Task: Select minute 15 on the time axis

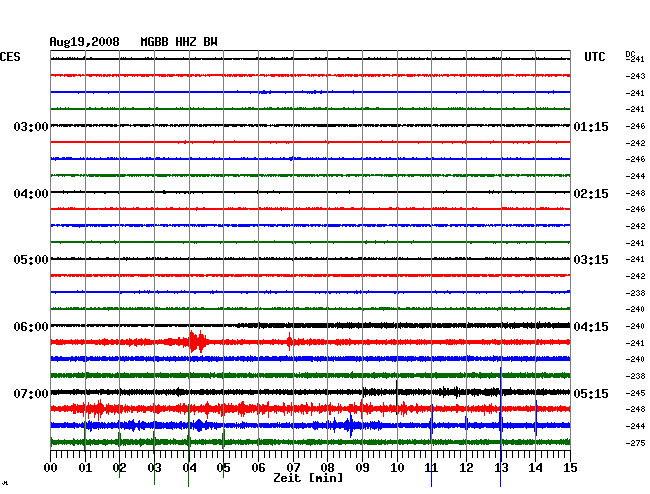Action: pyautogui.click(x=570, y=468)
